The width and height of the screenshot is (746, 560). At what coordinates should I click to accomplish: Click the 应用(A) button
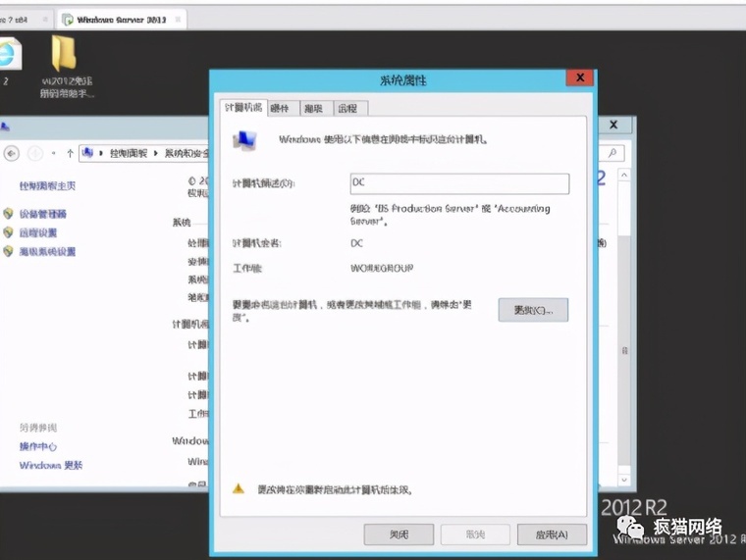(x=552, y=535)
